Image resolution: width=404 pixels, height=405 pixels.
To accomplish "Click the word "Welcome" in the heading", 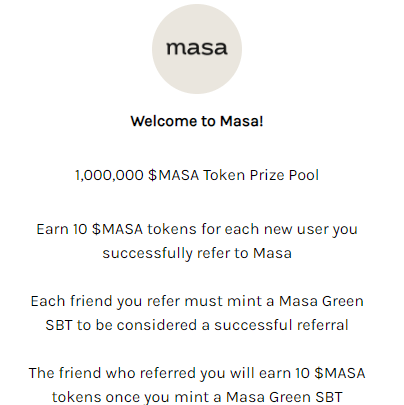I will (164, 121).
